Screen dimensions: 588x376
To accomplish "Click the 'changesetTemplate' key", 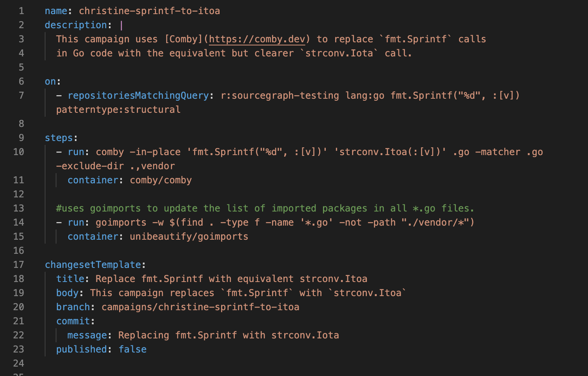I will coord(93,265).
